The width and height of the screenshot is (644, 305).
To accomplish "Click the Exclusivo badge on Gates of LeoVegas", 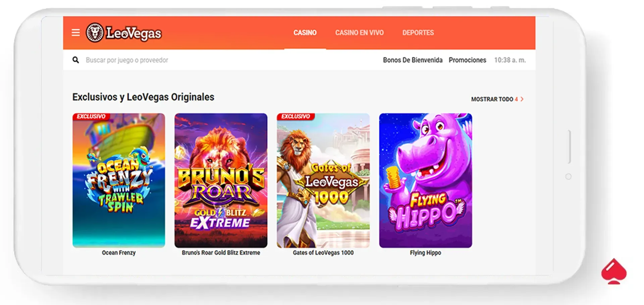I will 296,116.
